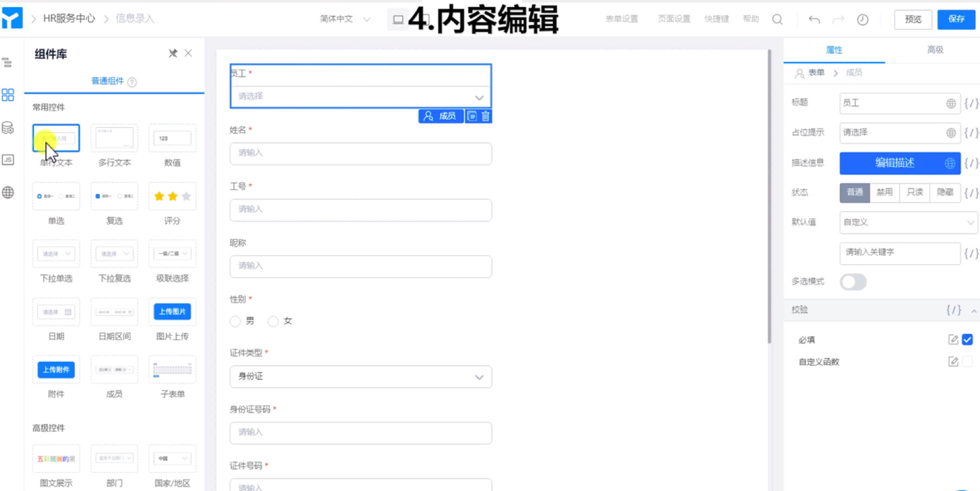Select the 单选 component icon
980x491 pixels.
(x=56, y=196)
